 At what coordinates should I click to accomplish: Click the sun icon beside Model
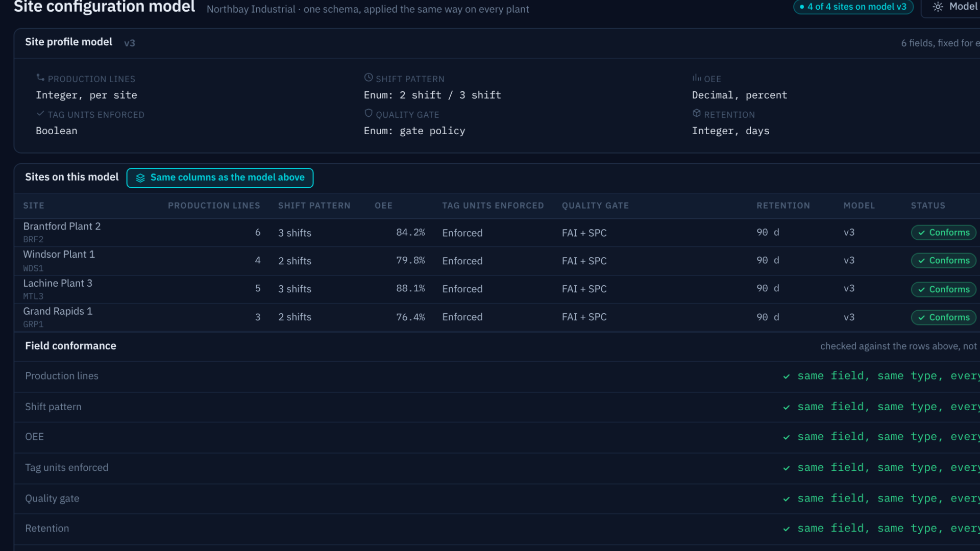(x=938, y=7)
